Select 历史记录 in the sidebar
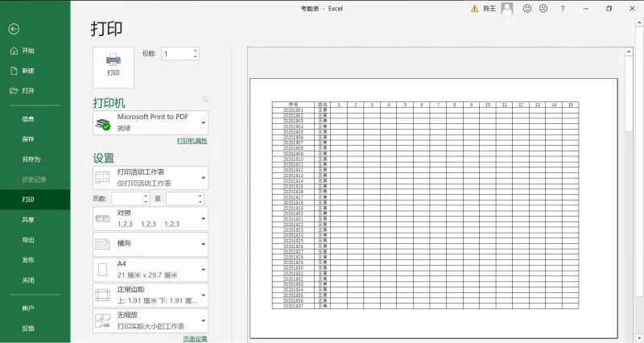The width and height of the screenshot is (644, 343). tap(35, 180)
